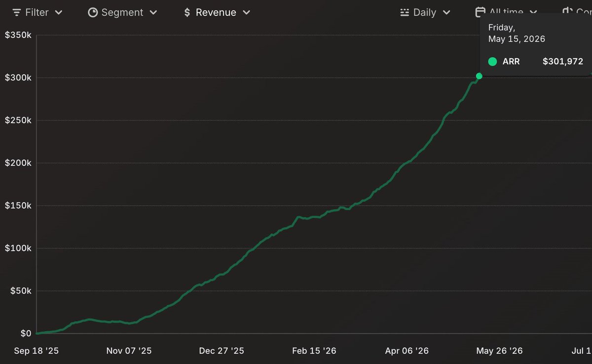The image size is (592, 364).
Task: Click the Feb 15 '26 x-axis label
Action: [314, 351]
